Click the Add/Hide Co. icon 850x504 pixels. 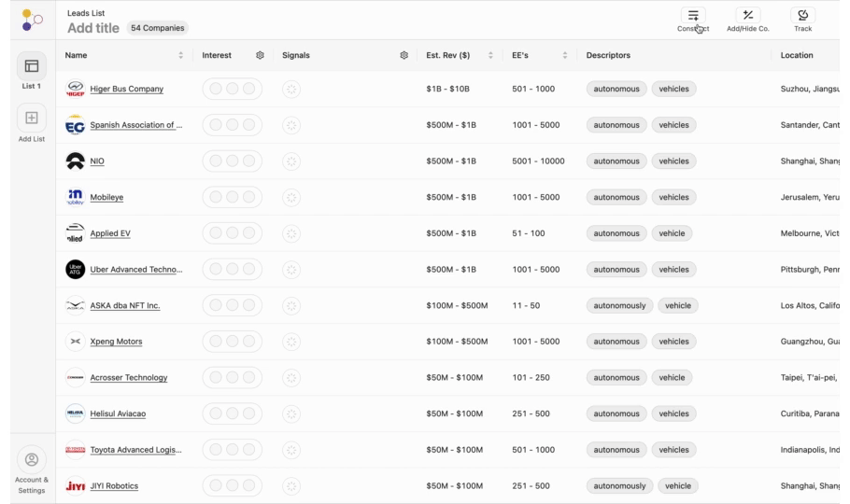point(747,15)
